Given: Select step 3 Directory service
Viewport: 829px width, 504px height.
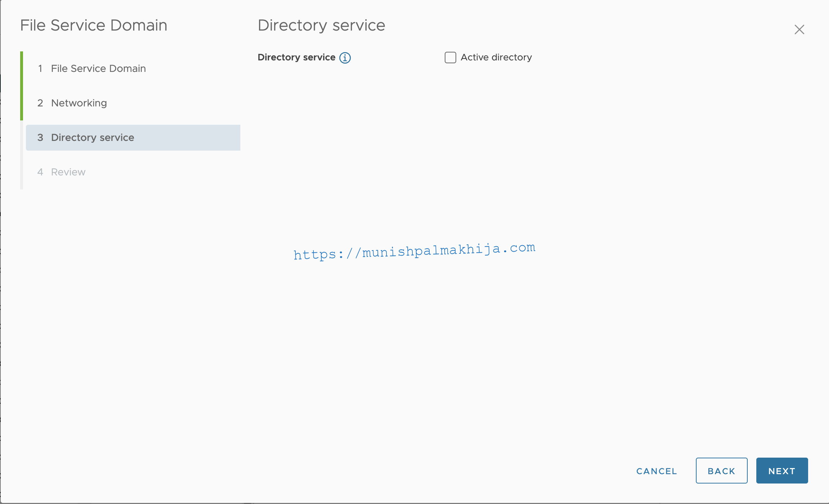Looking at the screenshot, I should tap(133, 138).
